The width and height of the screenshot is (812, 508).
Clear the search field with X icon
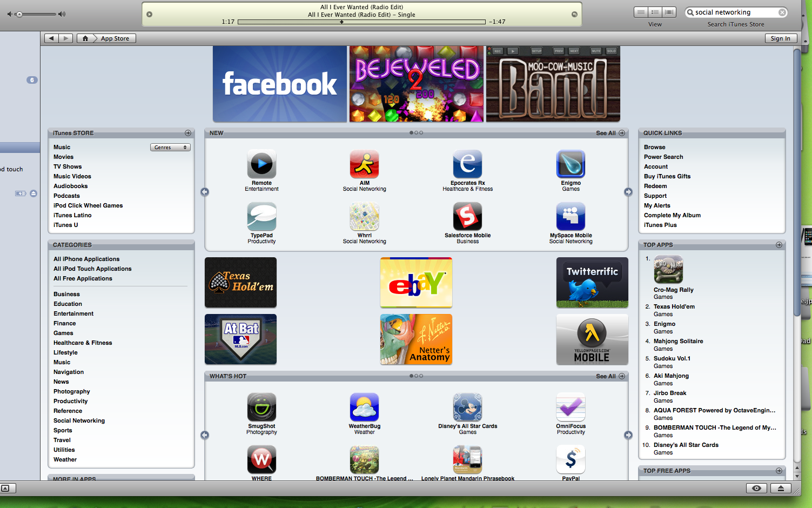[x=782, y=12]
